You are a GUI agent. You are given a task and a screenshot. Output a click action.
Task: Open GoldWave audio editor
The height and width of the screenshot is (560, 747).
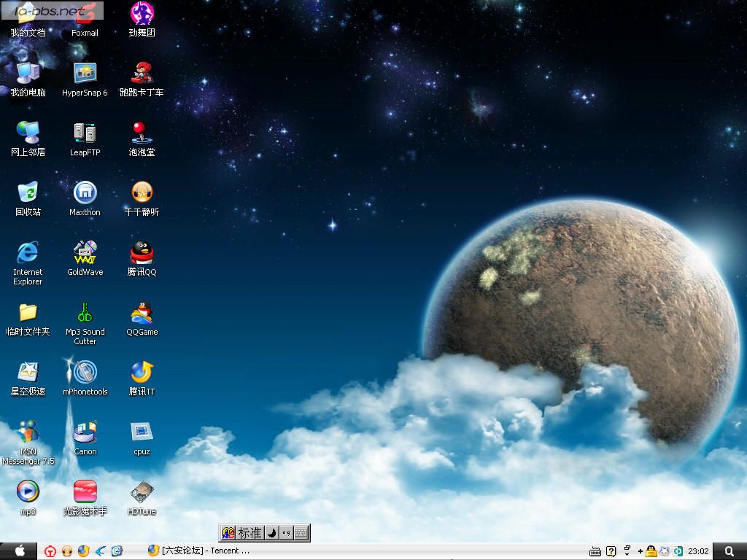[85, 254]
